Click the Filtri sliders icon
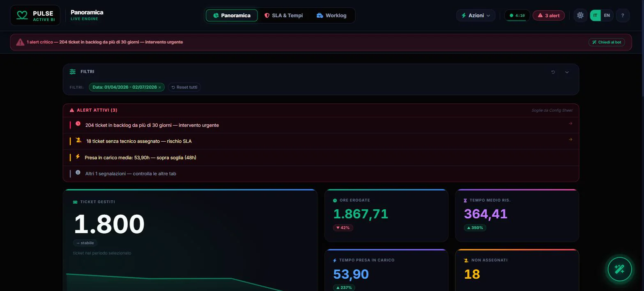The height and width of the screenshot is (291, 644). click(73, 71)
